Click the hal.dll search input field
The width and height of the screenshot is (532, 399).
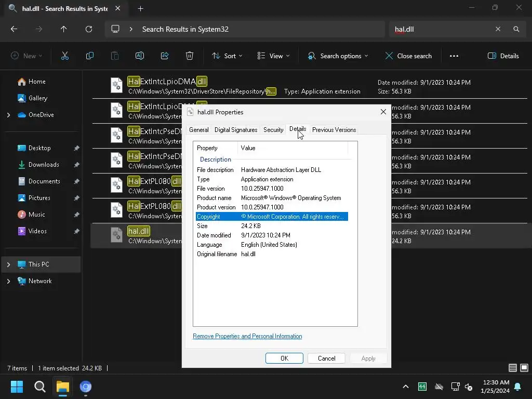[x=441, y=29]
